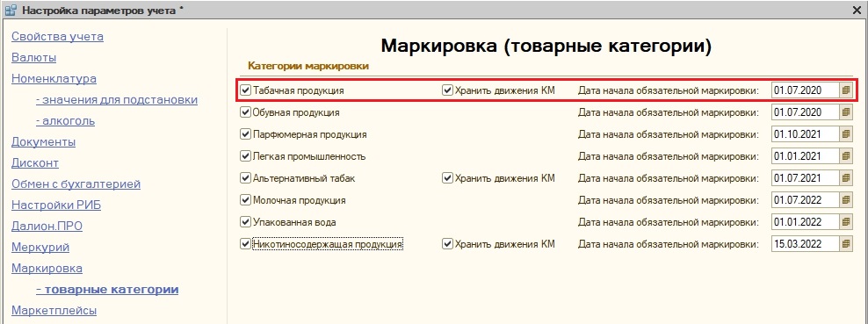Open the Далион.ПРО section
Screen dimensions: 868x324
click(47, 227)
